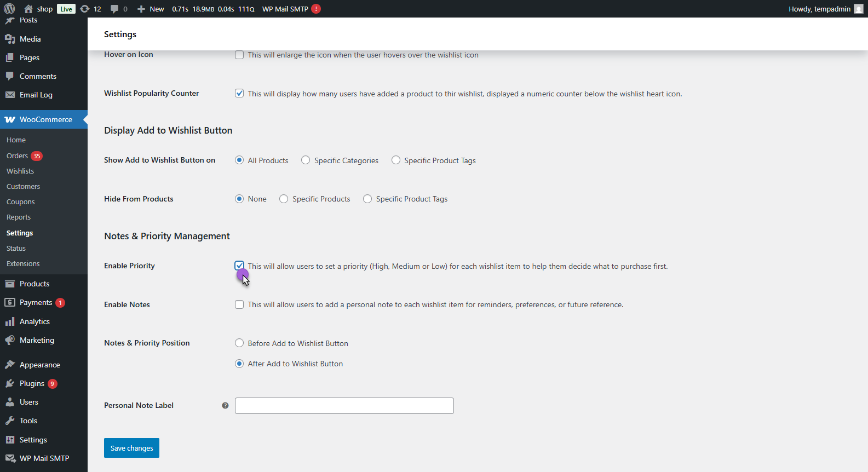Screen dimensions: 868x472
Task: Click the help icon beside Personal Note Label
Action: [x=225, y=406]
